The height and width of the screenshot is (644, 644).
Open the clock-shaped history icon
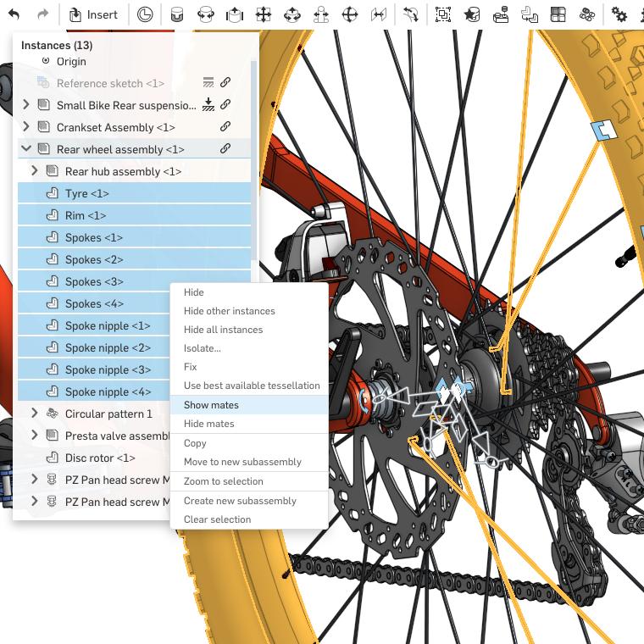pyautogui.click(x=145, y=14)
